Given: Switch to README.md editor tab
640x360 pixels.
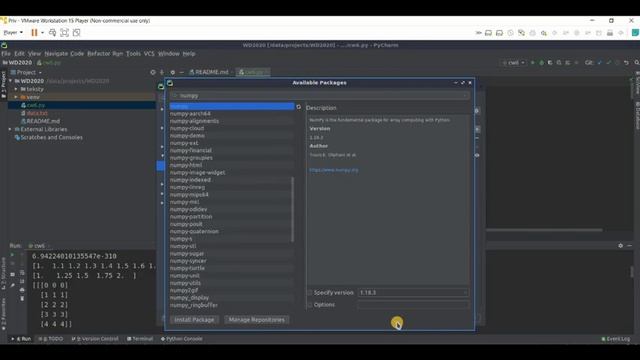Looking at the screenshot, I should 211,72.
